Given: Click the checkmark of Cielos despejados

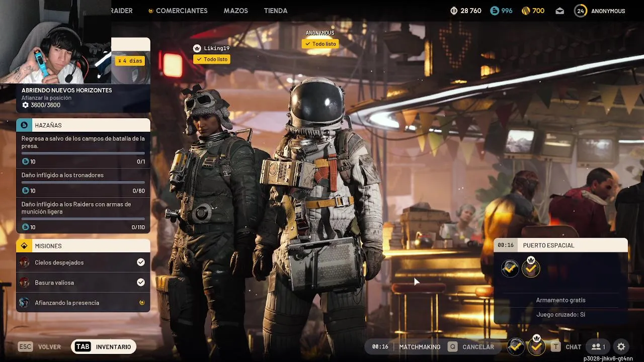Looking at the screenshot, I should tap(141, 262).
